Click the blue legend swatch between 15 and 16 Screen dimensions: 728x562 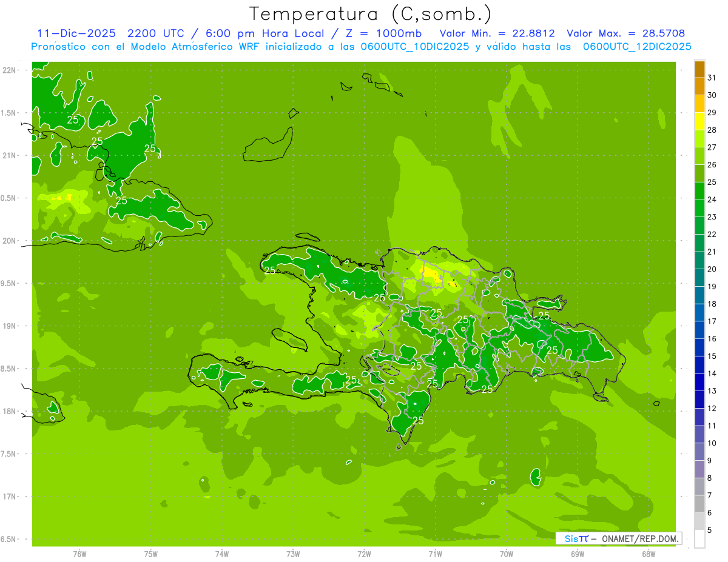pyautogui.click(x=699, y=347)
